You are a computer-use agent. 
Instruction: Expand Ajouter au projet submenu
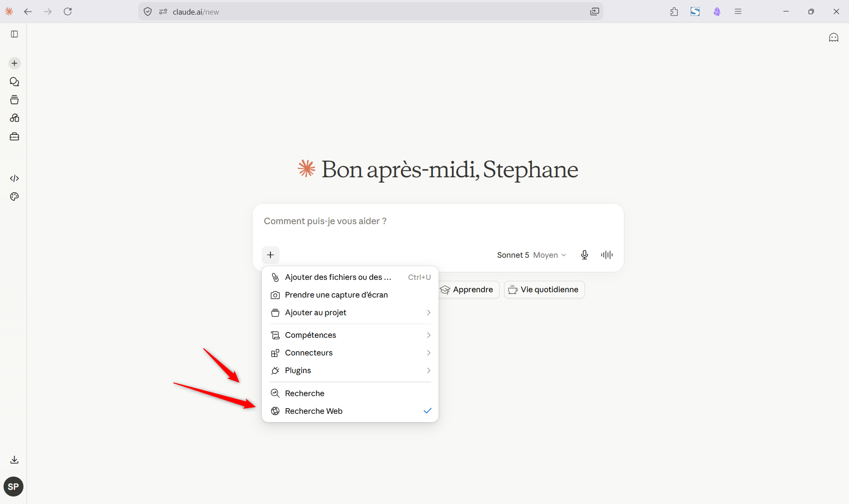[350, 313]
